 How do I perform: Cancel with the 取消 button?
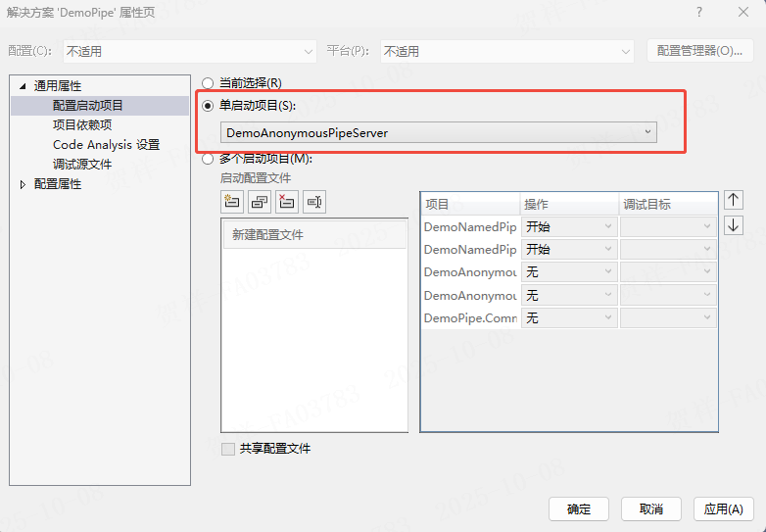pos(651,509)
